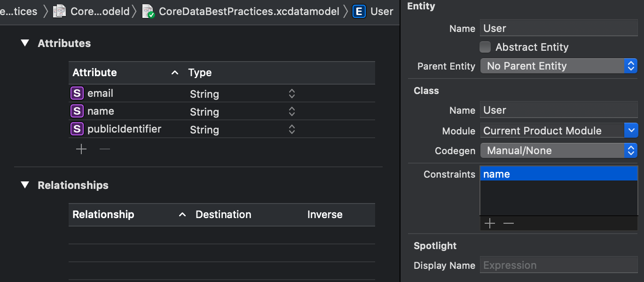Add a new constraint with plus button
This screenshot has width=644, height=282.
(x=490, y=224)
